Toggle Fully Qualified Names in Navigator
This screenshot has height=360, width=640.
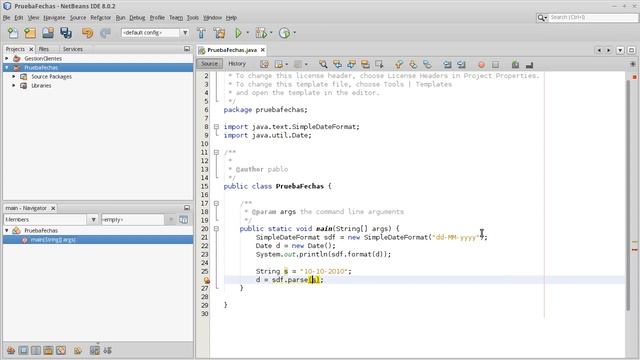click(x=78, y=350)
